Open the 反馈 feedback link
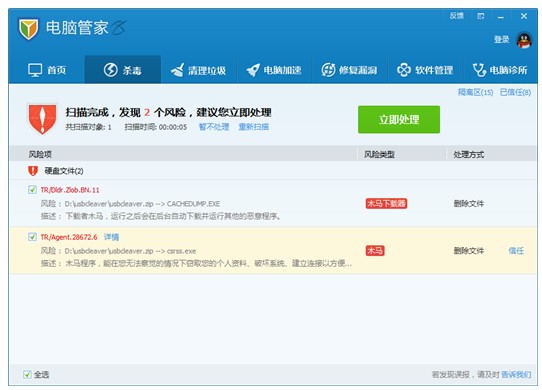The image size is (542, 390). [x=457, y=16]
